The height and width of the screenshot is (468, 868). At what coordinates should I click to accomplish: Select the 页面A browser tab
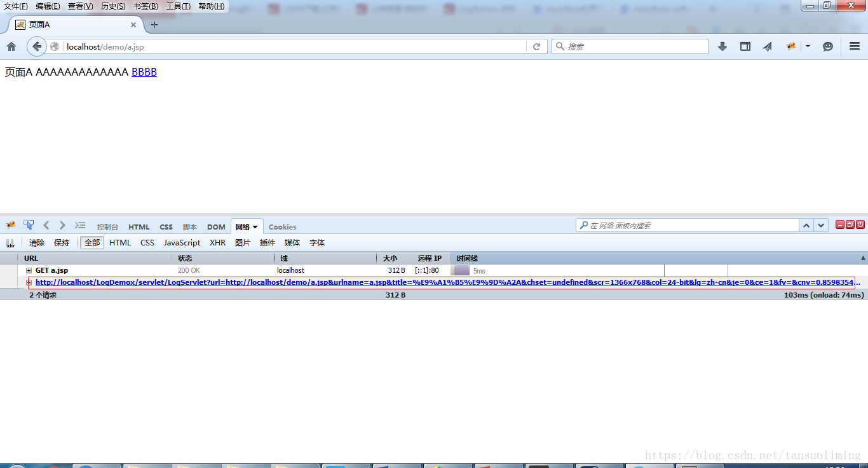(x=75, y=25)
